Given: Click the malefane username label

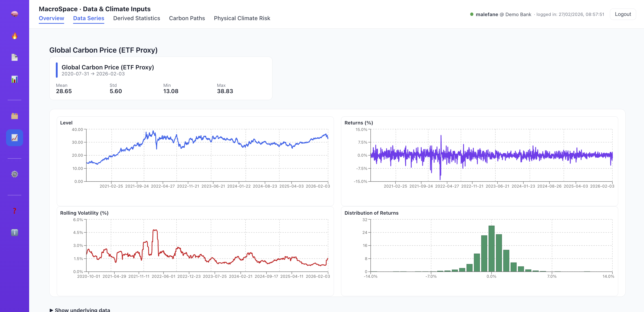Looking at the screenshot, I should click(487, 15).
